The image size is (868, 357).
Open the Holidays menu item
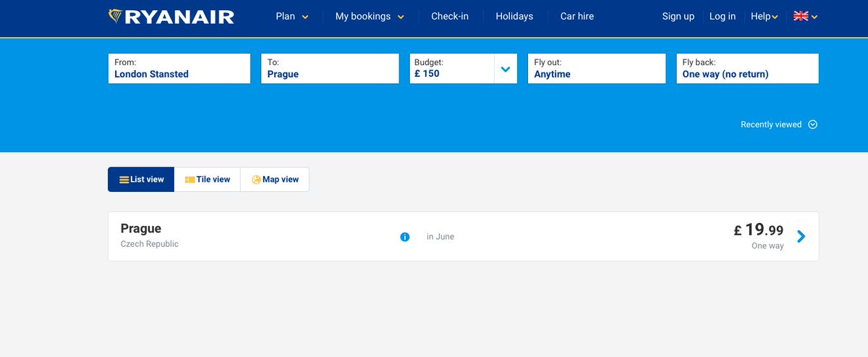(514, 17)
